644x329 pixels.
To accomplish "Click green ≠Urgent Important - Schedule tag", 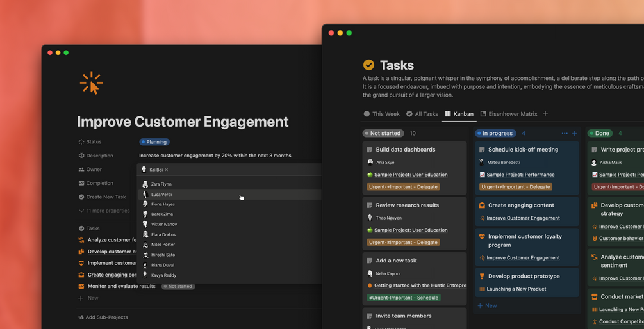I will (404, 298).
